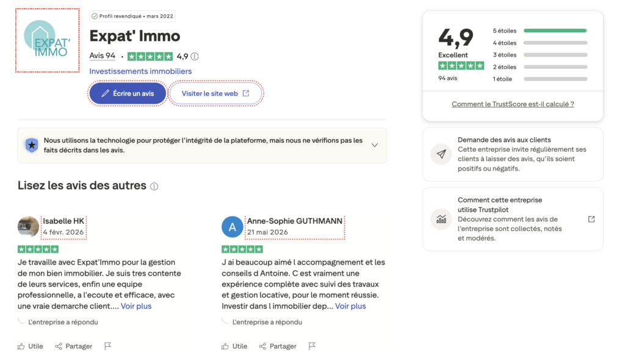The image size is (625, 364).
Task: Click Voir plus on Isabelle HK's review
Action: coord(136,306)
